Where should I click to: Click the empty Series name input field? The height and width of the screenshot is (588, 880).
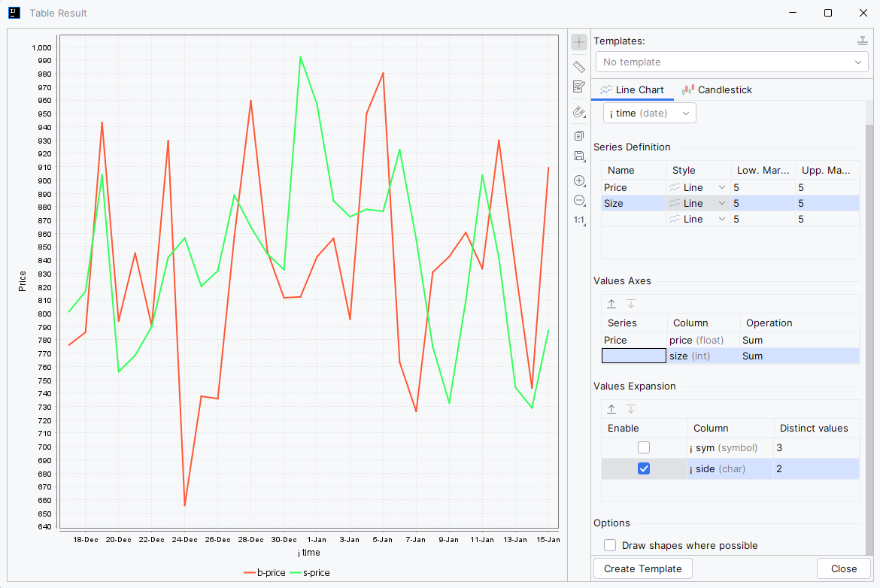point(633,356)
